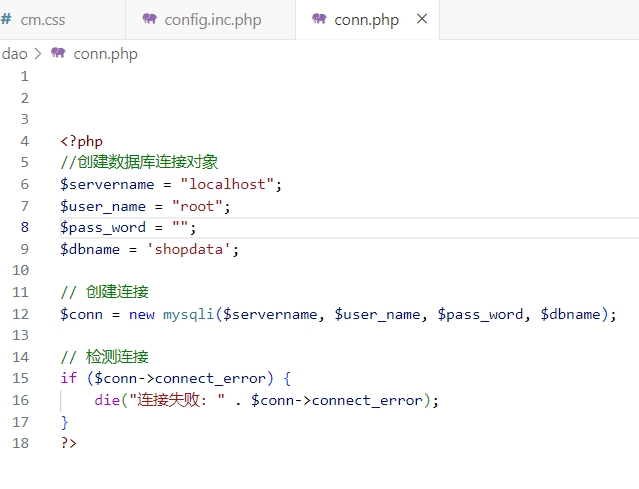This screenshot has width=639, height=489.
Task: Click connect_error on line 15
Action: [x=210, y=379]
